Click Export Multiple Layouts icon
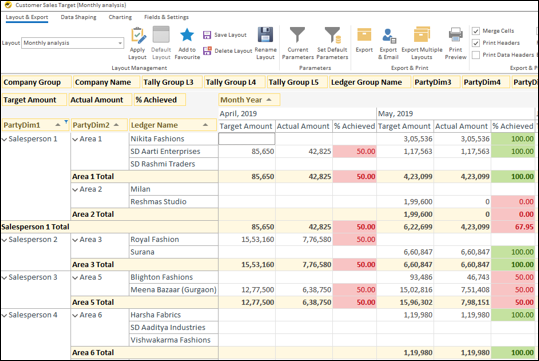 click(422, 35)
